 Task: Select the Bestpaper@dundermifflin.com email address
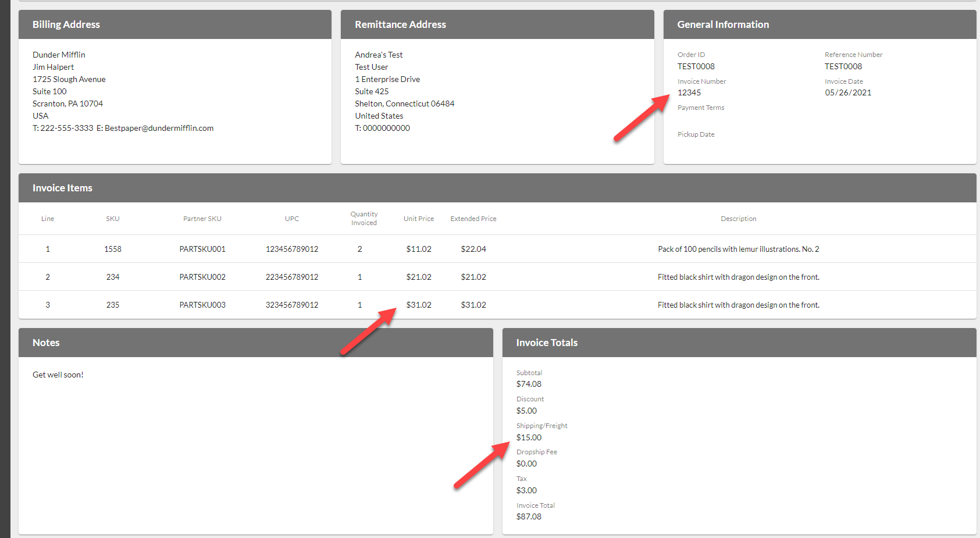(x=159, y=128)
